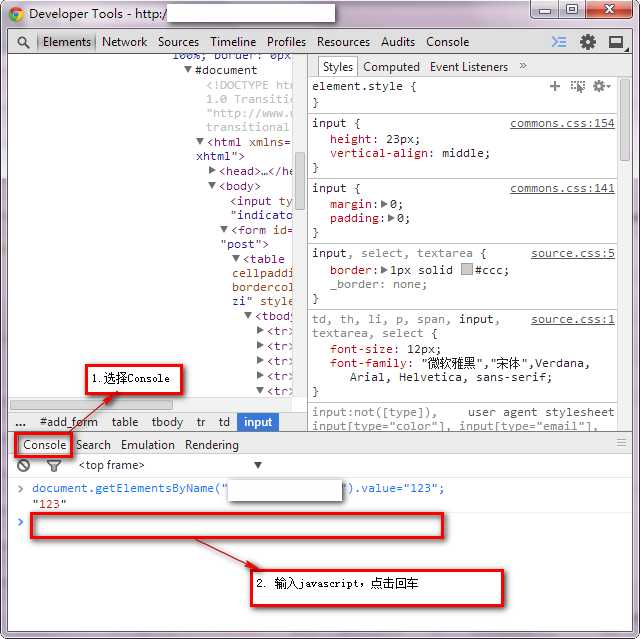Switch to Computed sidebar tab
The height and width of the screenshot is (639, 640).
(391, 67)
